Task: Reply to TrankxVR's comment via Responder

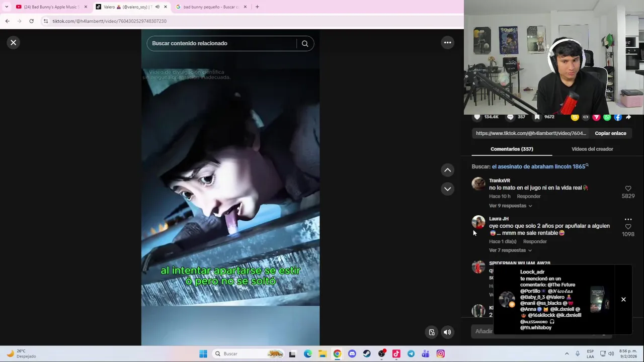Action: pos(529,196)
